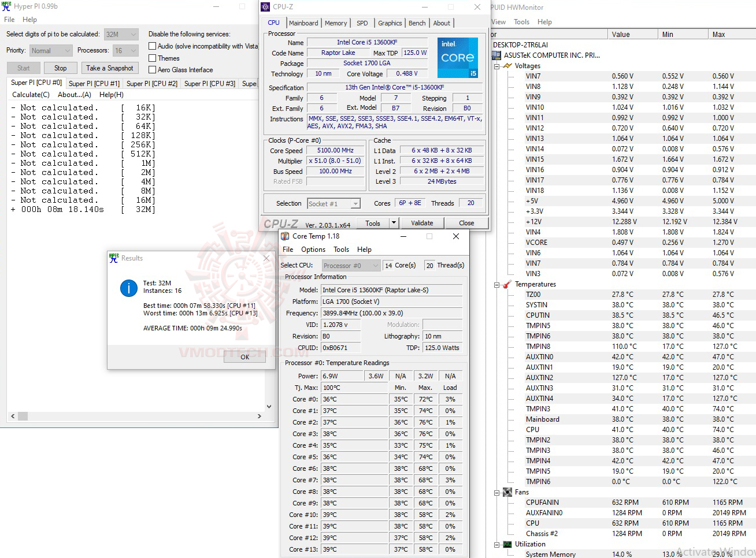
Task: Open the Priority dropdown set to Normal
Action: coord(51,51)
